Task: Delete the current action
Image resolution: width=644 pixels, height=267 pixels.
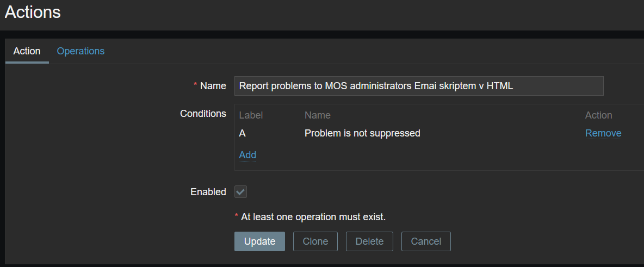Action: click(369, 241)
